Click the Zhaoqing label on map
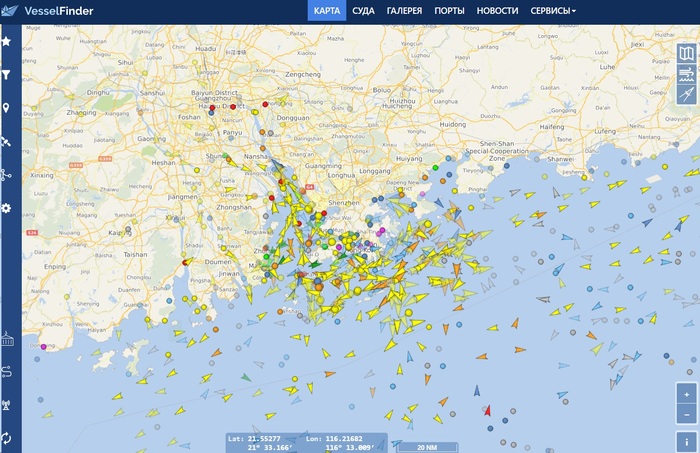 [x=81, y=113]
